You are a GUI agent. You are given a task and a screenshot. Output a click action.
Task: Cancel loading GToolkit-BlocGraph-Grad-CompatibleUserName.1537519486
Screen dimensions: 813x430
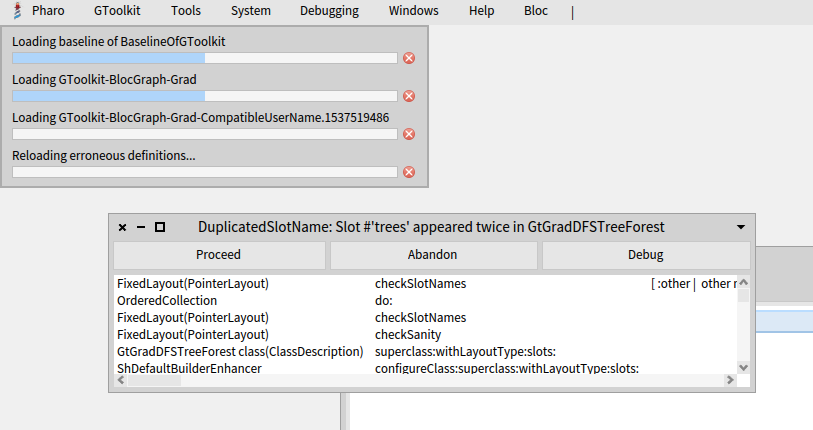coord(409,134)
